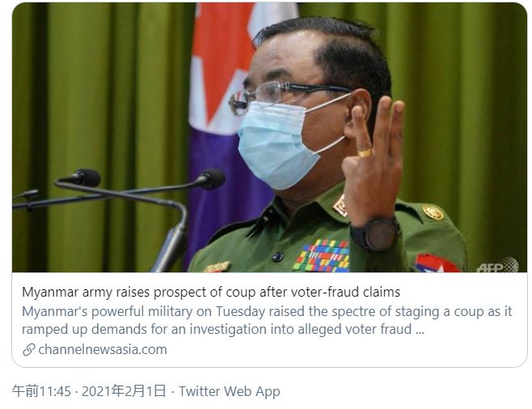Click 'alleged voter fraud' in the description
The height and width of the screenshot is (409, 532).
[x=355, y=329]
